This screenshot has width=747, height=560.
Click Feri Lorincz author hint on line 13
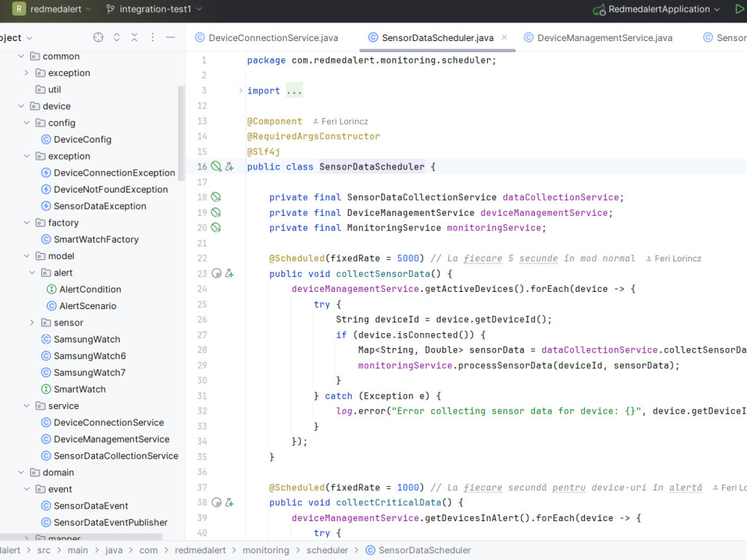(x=340, y=122)
